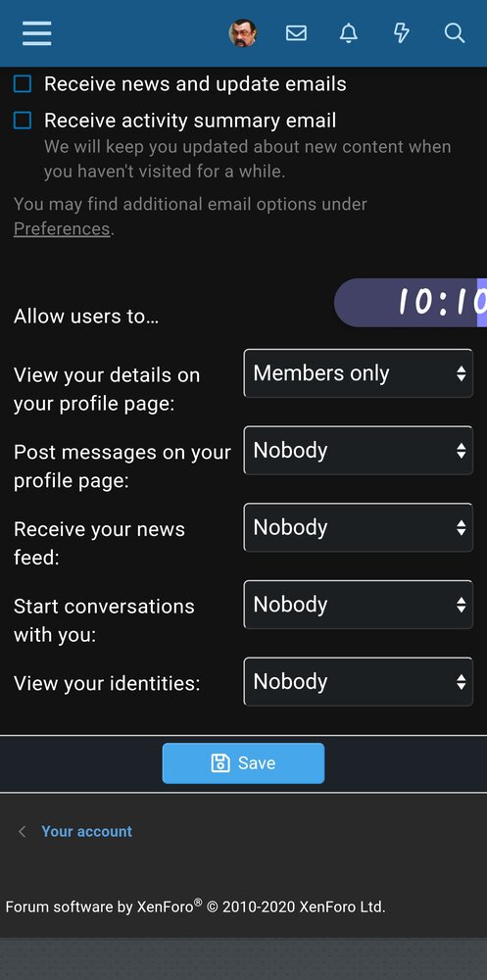Click the Save button
Screen dimensions: 487x980
click(243, 763)
